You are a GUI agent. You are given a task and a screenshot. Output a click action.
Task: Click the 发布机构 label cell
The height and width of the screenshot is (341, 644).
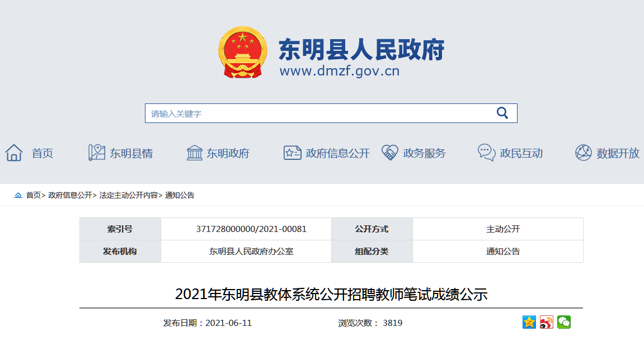coord(120,251)
